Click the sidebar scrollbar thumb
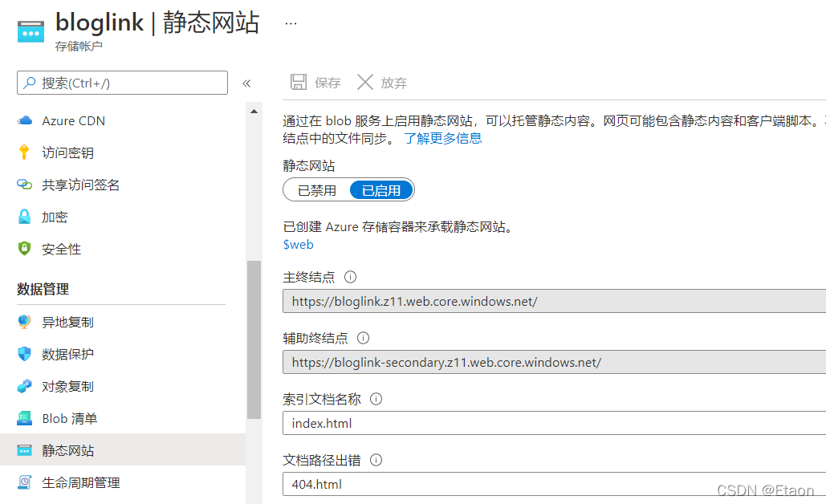The height and width of the screenshot is (504, 826). [254, 339]
